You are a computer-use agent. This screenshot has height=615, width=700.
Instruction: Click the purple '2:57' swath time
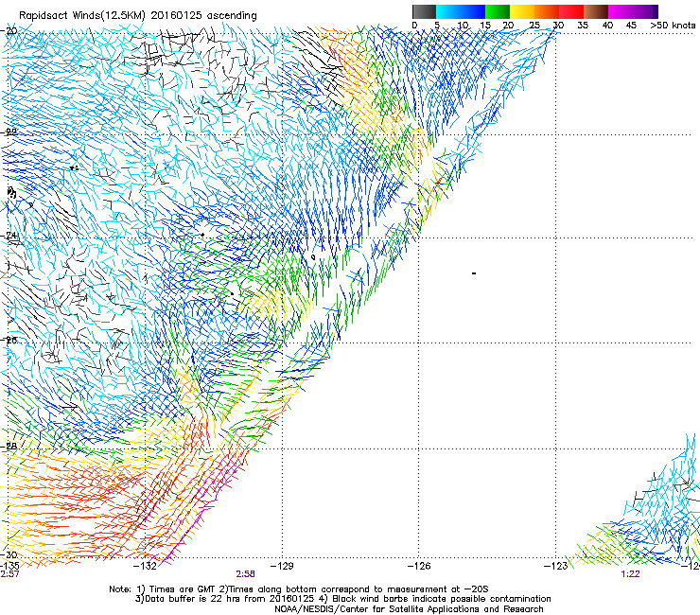(x=9, y=574)
